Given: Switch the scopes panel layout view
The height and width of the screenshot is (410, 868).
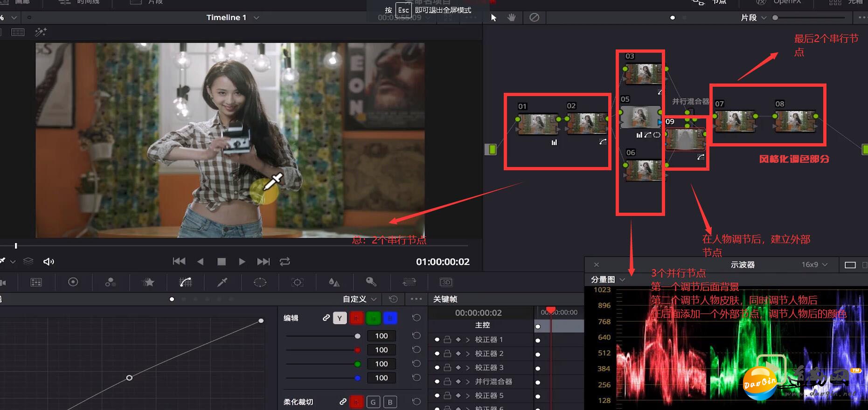Looking at the screenshot, I should (850, 265).
